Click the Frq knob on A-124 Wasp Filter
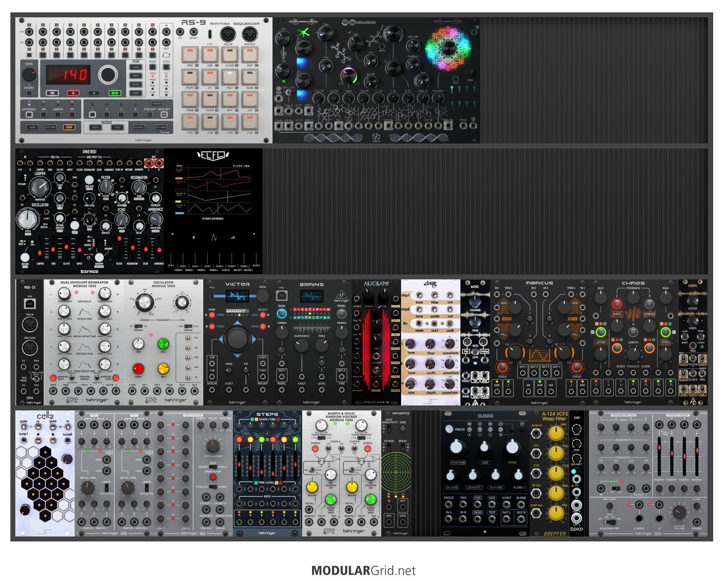Viewport: 728px width, 581px height. point(556,453)
